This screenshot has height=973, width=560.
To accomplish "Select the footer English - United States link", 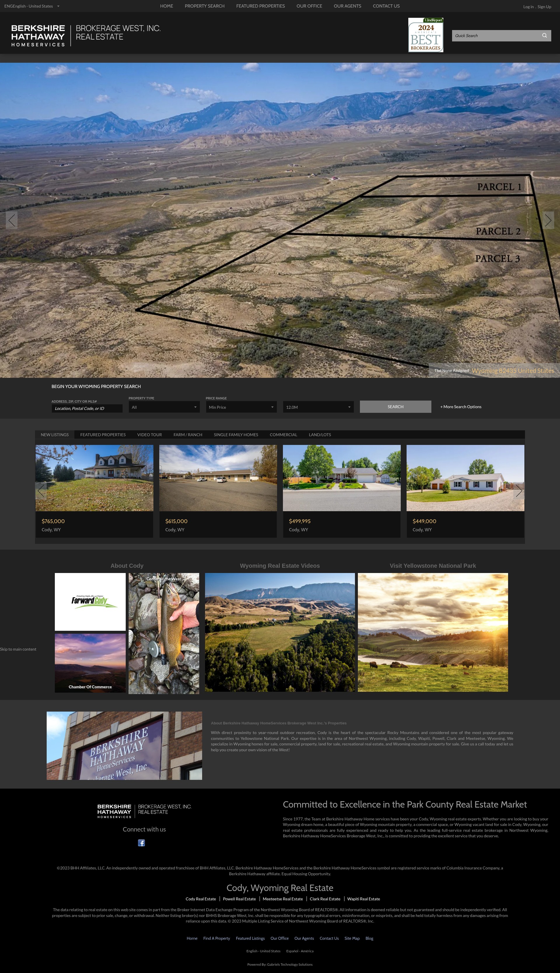I will point(263,951).
